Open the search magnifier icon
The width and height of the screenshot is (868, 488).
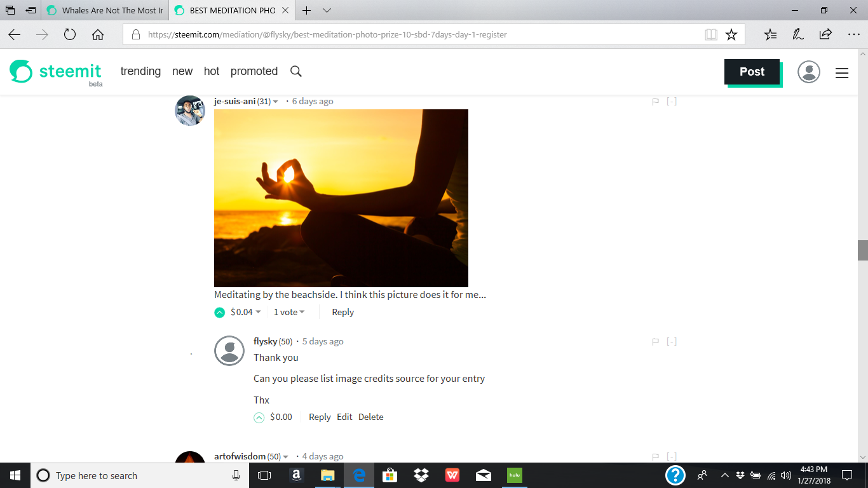point(296,71)
